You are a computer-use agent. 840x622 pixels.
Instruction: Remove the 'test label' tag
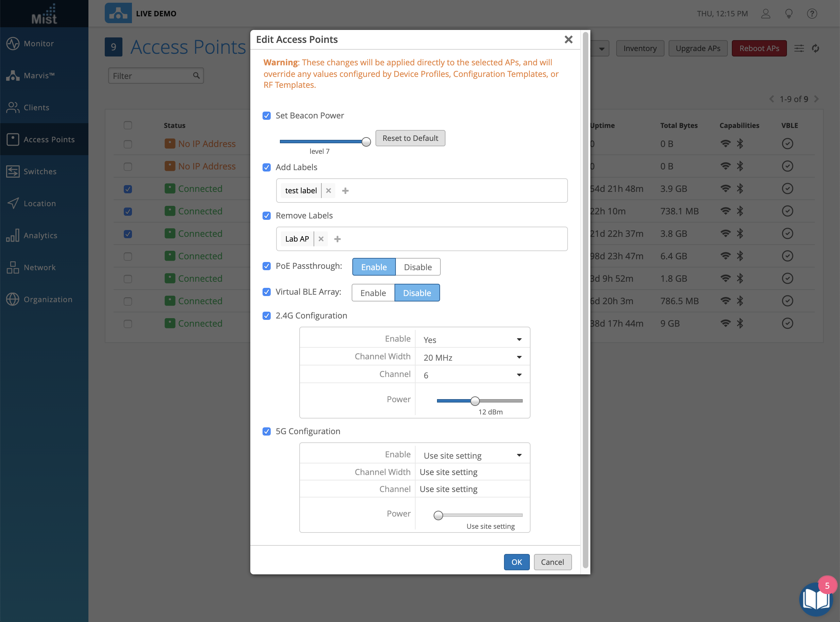328,191
